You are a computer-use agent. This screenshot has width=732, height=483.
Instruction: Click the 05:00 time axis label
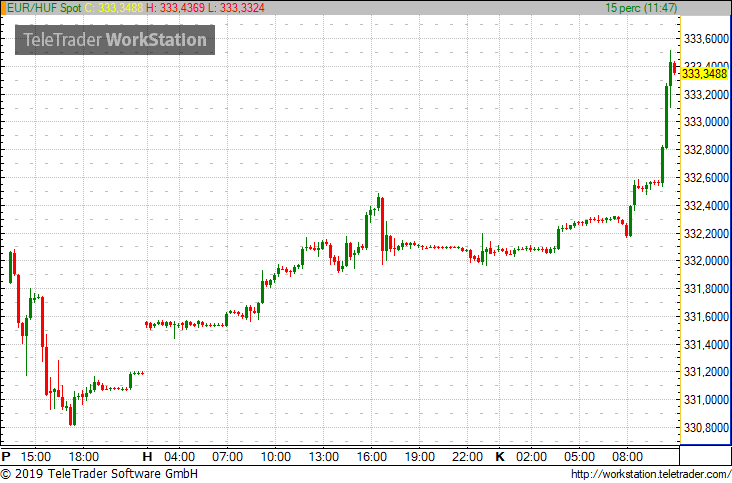point(579,456)
